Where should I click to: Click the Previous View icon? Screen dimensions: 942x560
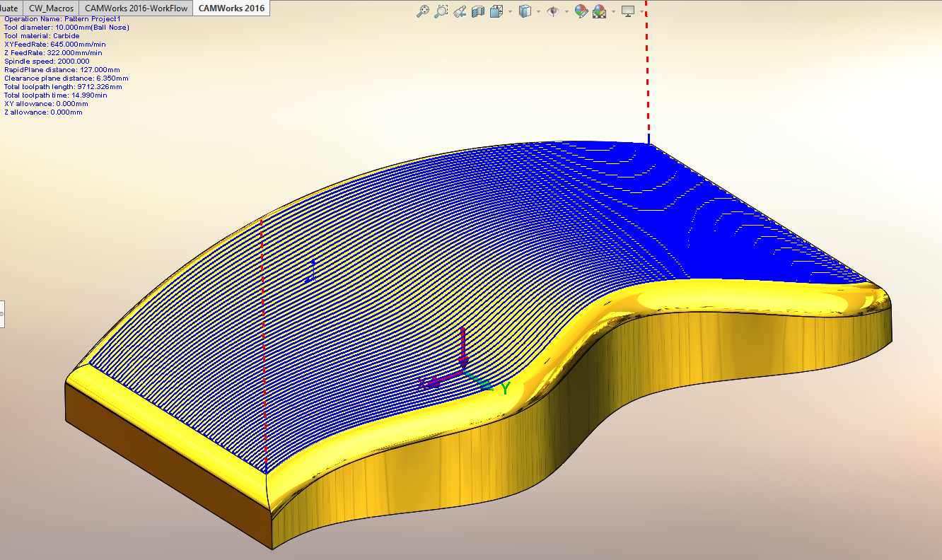(x=460, y=11)
